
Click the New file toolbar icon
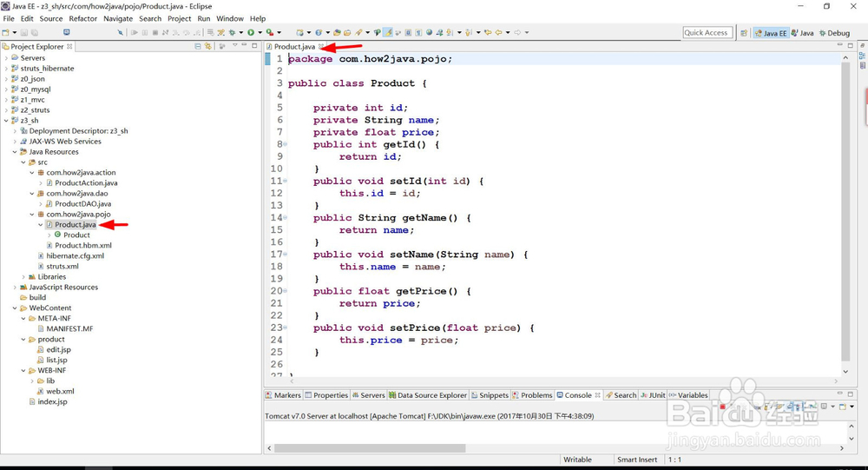pos(5,33)
